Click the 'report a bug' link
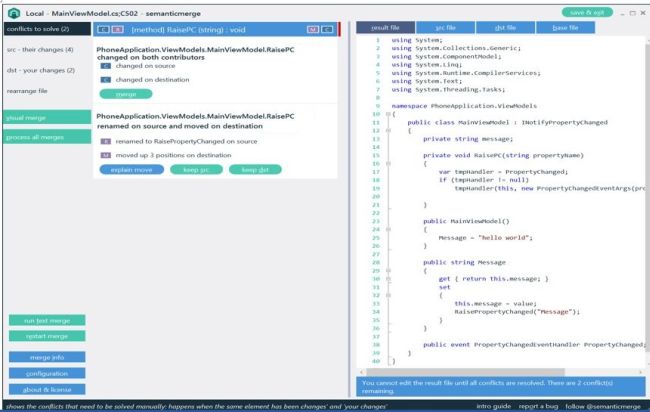 pyautogui.click(x=538, y=406)
